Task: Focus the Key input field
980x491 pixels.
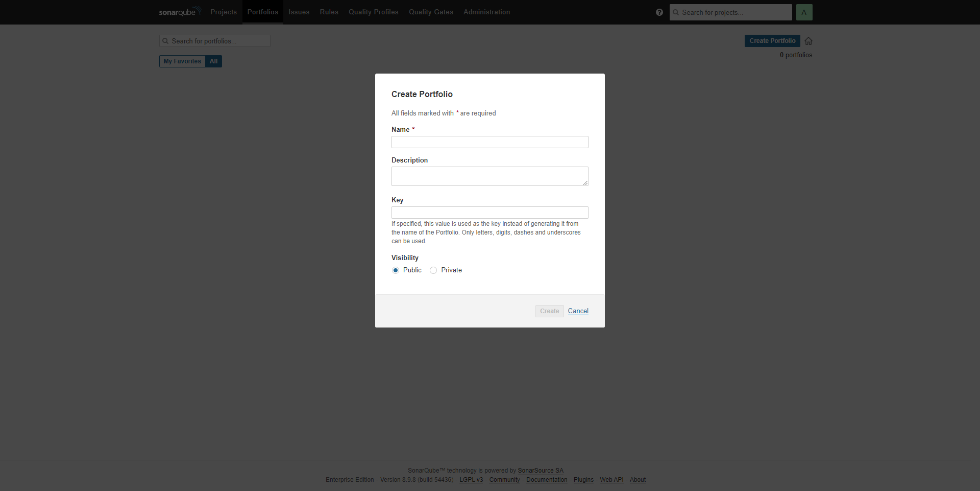Action: (489, 213)
